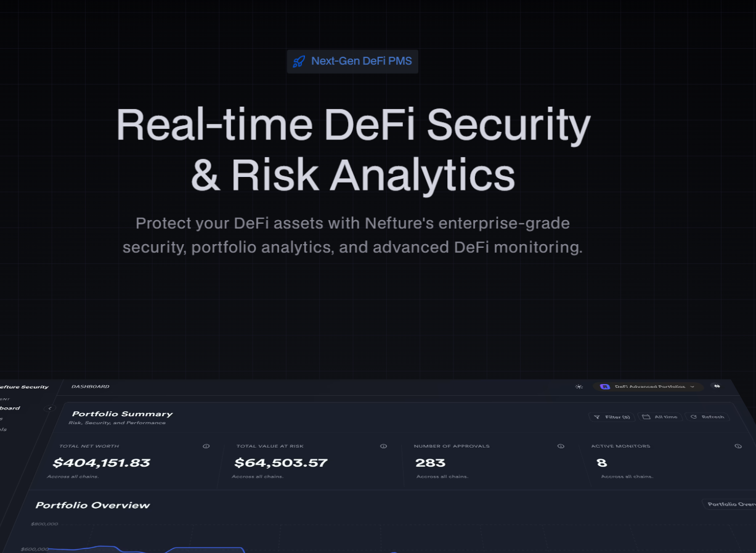
Task: Click the Nefture Security sidebar title
Action: point(24,387)
